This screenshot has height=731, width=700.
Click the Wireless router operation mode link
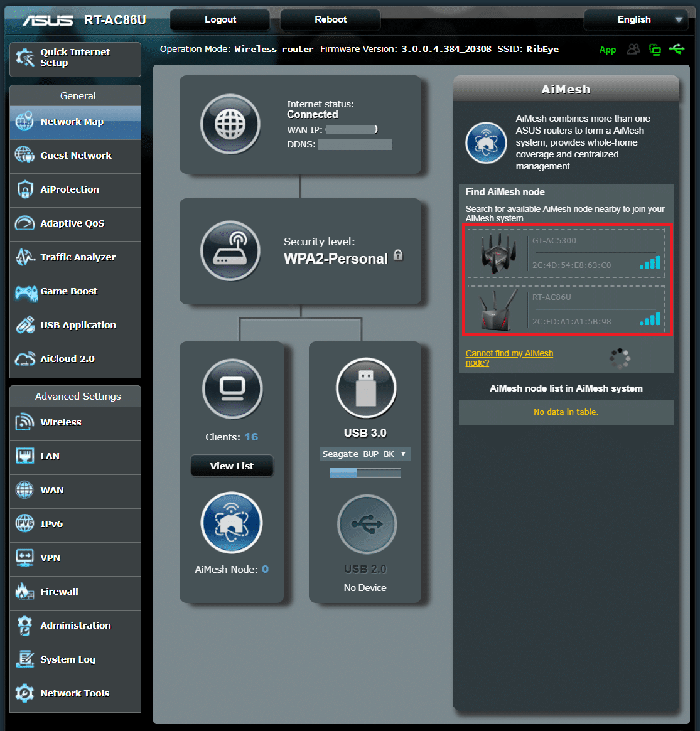pos(274,50)
